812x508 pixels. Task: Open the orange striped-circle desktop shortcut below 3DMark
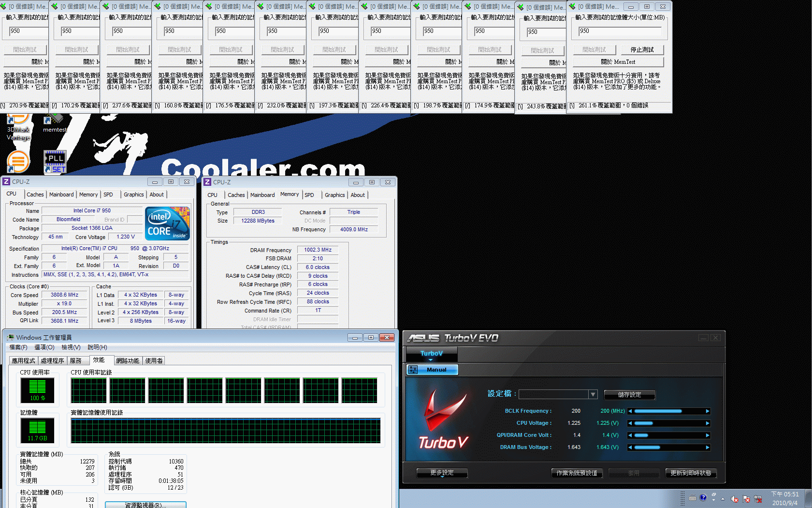pos(18,161)
